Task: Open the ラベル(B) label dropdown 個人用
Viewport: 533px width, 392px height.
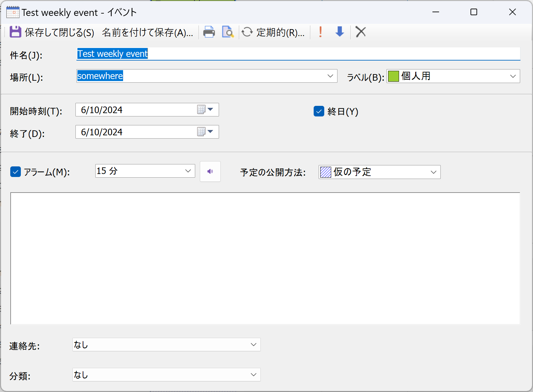Action: [x=453, y=76]
